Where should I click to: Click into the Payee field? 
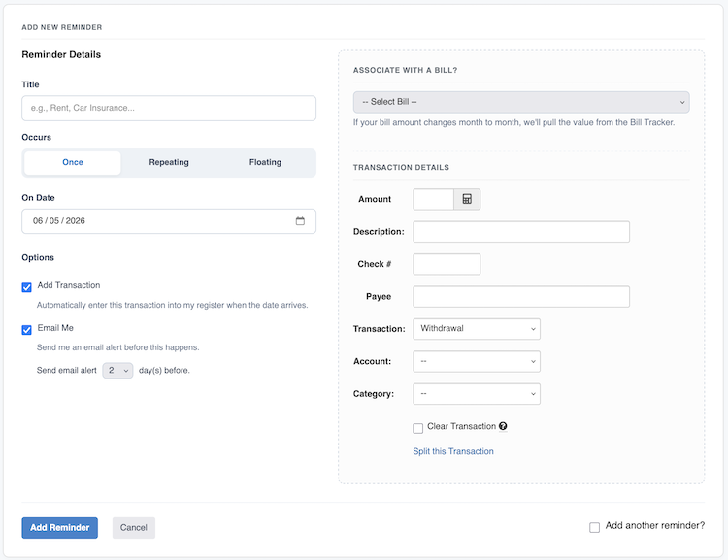pyautogui.click(x=521, y=297)
